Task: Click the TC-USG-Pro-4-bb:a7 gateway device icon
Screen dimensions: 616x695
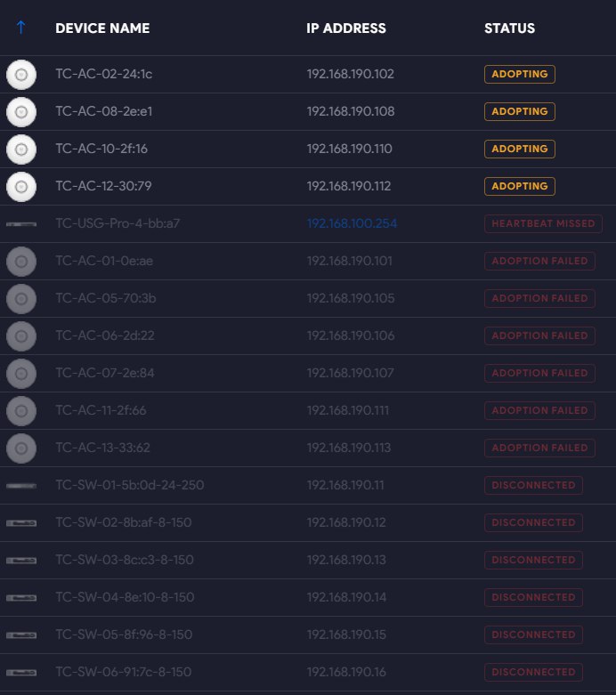Action: [21, 224]
